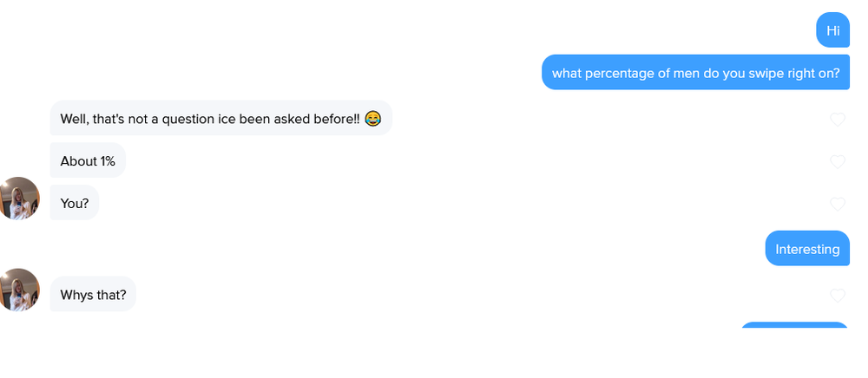The width and height of the screenshot is (868, 378).
Task: Tap the heart beside "About 1%"
Action: (838, 162)
